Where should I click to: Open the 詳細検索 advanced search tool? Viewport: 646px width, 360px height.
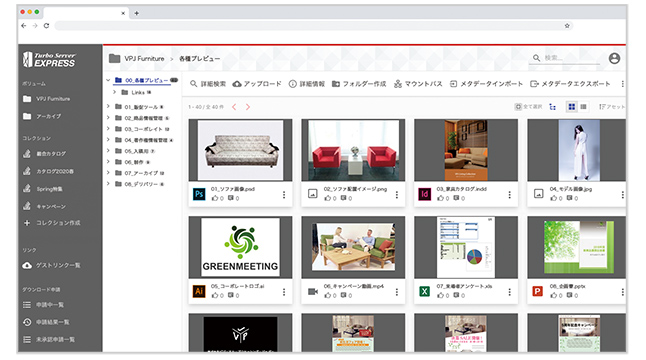pyautogui.click(x=208, y=84)
